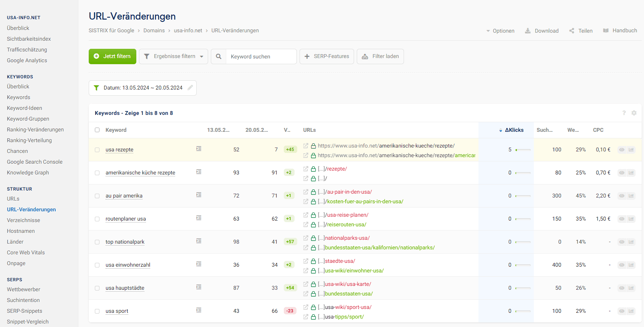Check the au pair amerika checkbox
Screen dimensions: 644x327
coord(97,196)
